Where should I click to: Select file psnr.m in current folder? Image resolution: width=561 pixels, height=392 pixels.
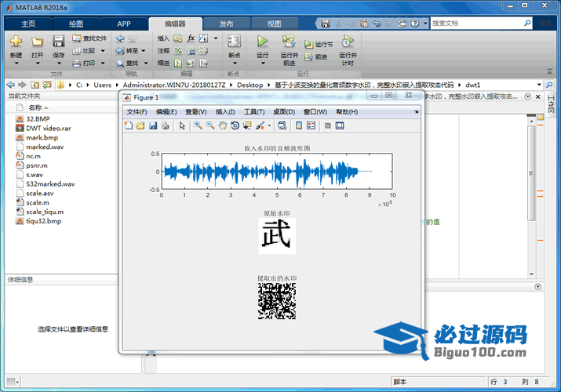[37, 165]
